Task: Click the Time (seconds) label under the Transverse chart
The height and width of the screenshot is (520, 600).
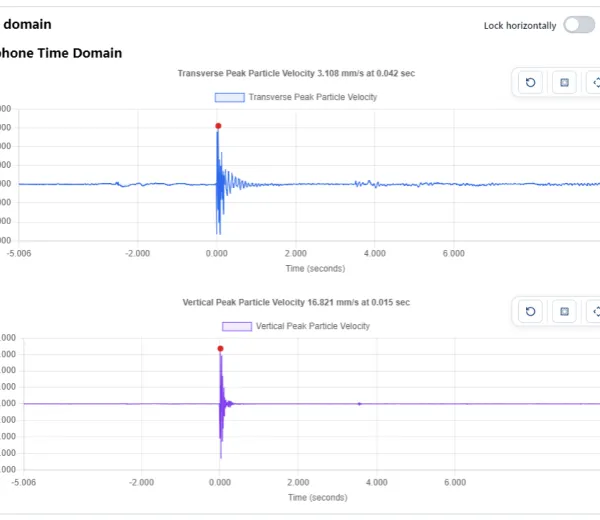Action: [315, 269]
